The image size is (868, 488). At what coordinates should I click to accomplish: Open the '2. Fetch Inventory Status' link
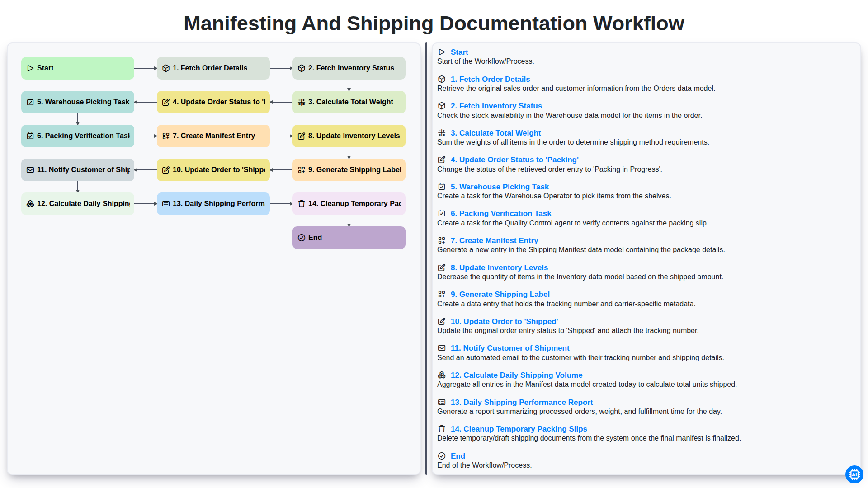tap(496, 106)
